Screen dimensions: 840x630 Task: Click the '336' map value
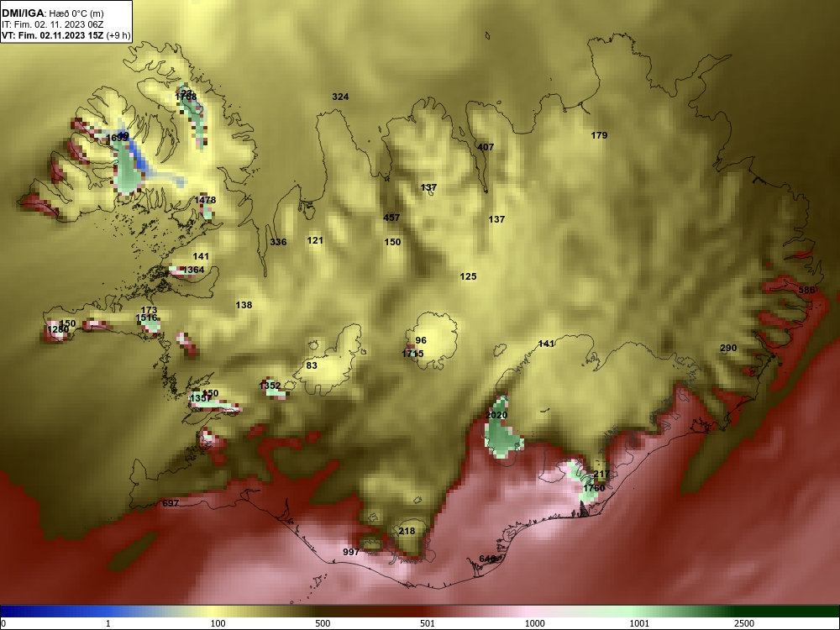[x=278, y=242]
